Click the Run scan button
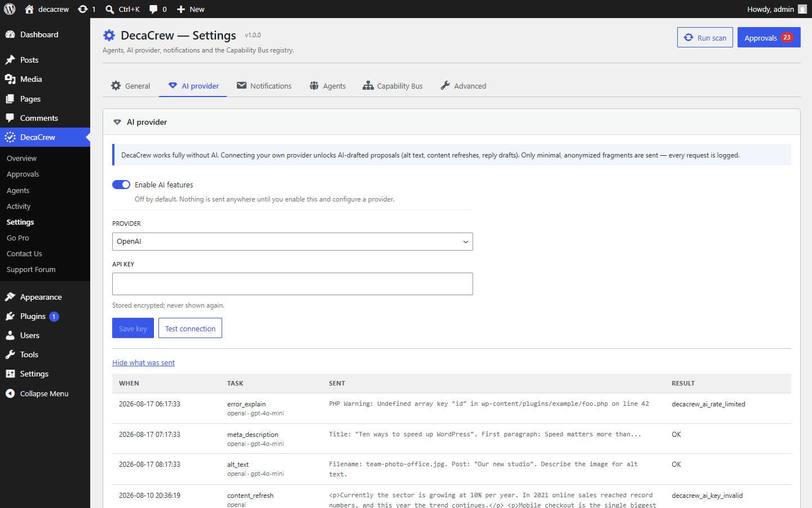The image size is (812, 508). 705,37
